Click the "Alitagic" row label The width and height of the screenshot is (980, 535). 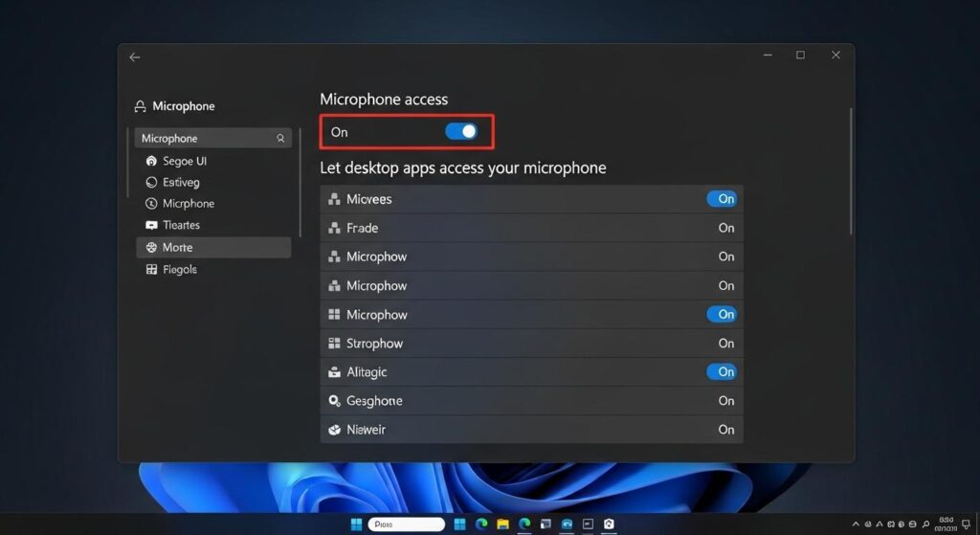(x=367, y=372)
